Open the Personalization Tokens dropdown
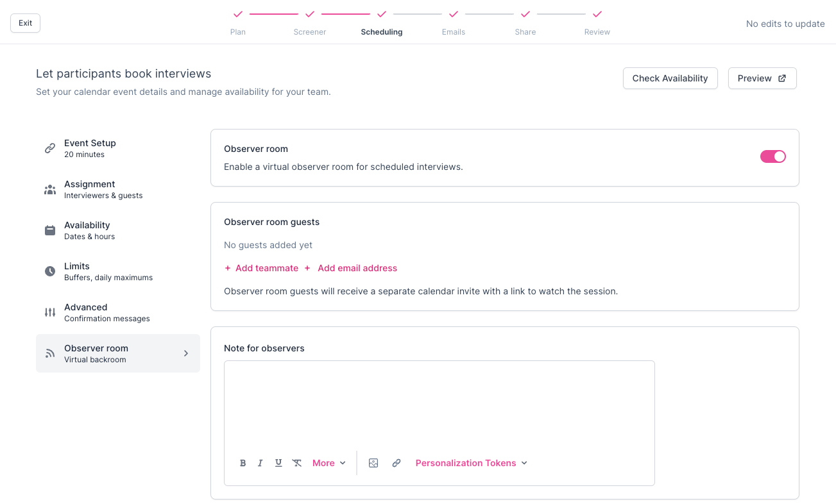The height and width of the screenshot is (504, 836). click(x=472, y=463)
